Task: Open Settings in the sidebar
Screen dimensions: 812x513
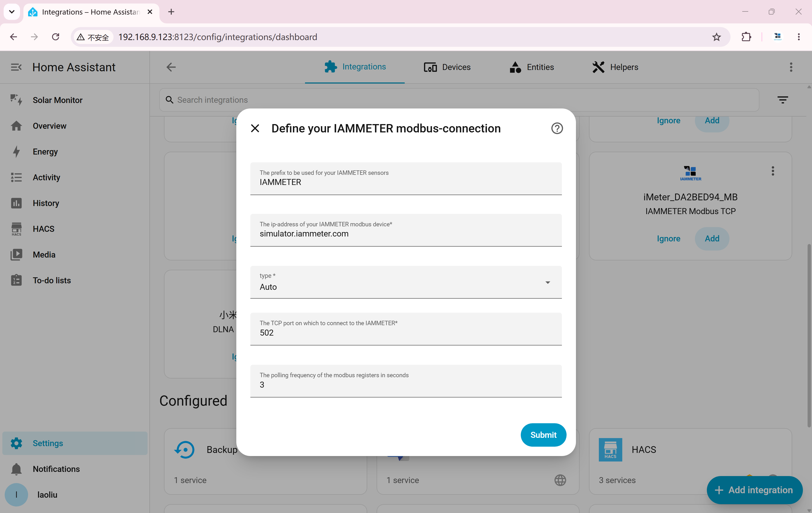Action: point(75,443)
